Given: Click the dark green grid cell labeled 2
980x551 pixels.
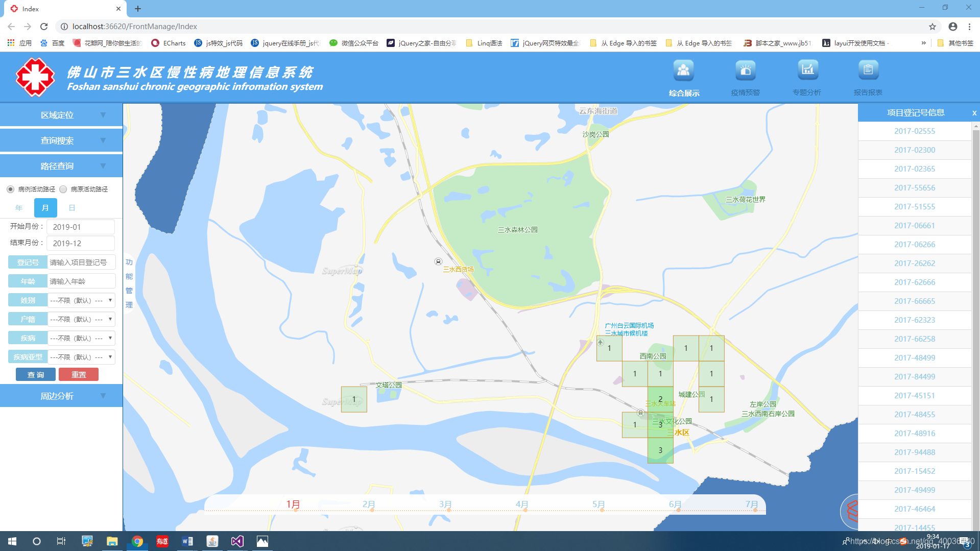Looking at the screenshot, I should [x=660, y=399].
